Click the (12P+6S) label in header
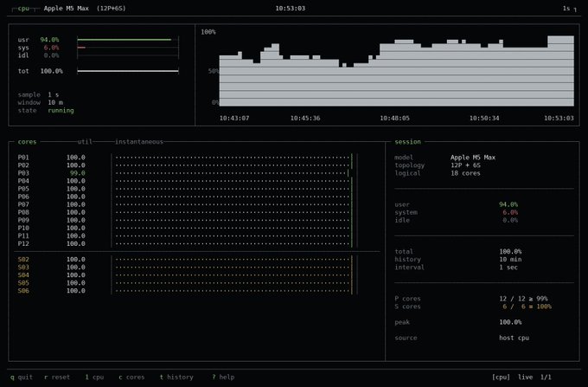The image size is (588, 387). click(x=111, y=9)
